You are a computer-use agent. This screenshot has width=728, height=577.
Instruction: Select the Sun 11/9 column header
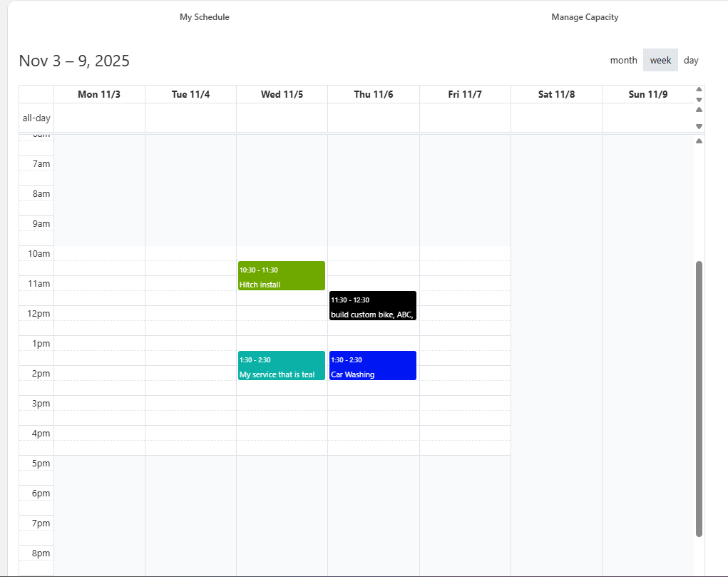coord(647,95)
